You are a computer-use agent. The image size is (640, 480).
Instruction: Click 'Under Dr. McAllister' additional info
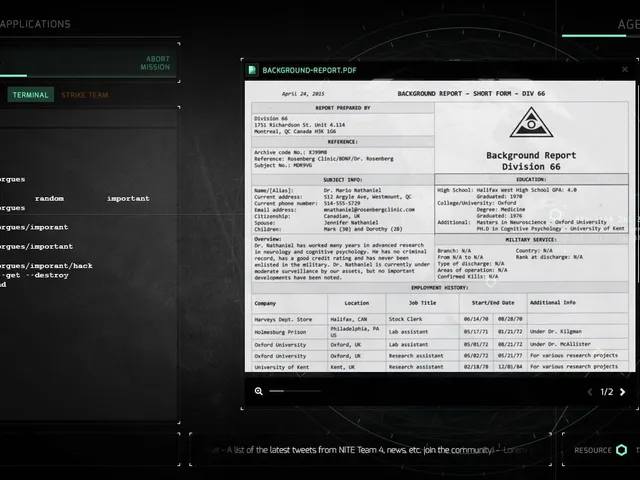coord(560,344)
